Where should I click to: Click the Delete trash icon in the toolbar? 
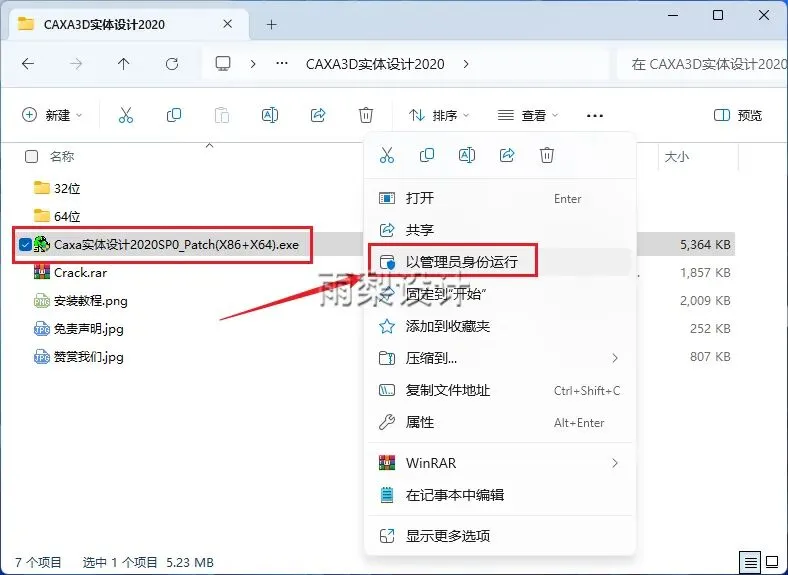pyautogui.click(x=366, y=115)
